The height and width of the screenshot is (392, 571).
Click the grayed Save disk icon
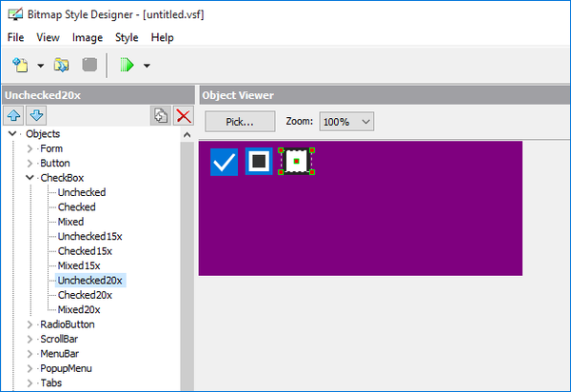click(89, 65)
